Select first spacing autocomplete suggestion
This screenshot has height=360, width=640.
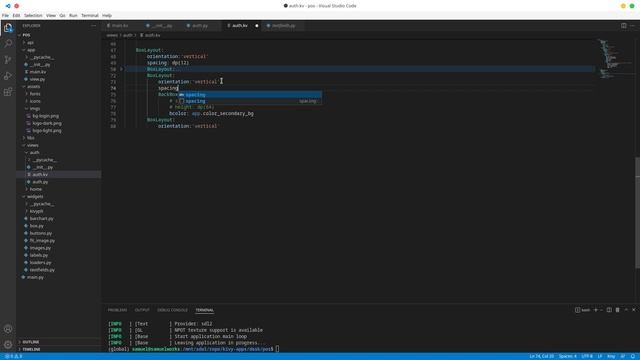(250, 95)
